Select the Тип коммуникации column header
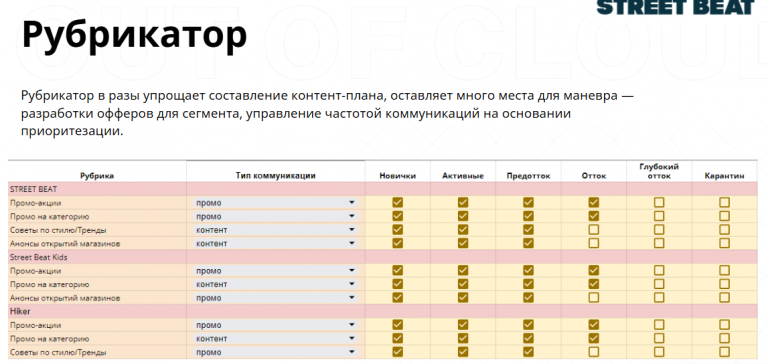 click(x=275, y=175)
